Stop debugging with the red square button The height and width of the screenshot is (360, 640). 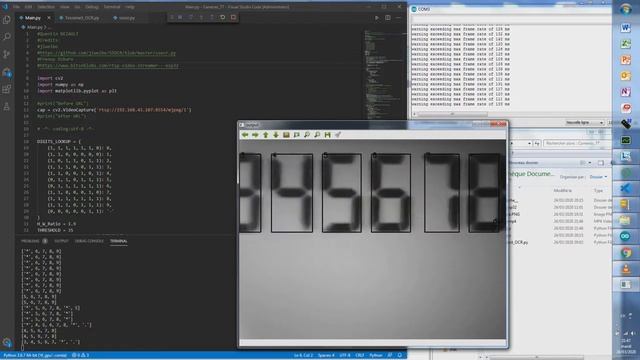[233, 17]
